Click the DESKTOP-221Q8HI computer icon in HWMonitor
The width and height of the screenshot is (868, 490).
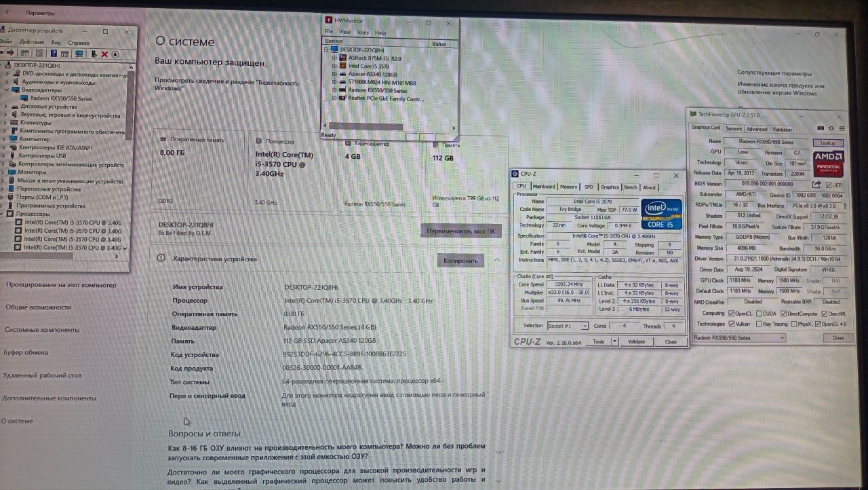pyautogui.click(x=335, y=50)
